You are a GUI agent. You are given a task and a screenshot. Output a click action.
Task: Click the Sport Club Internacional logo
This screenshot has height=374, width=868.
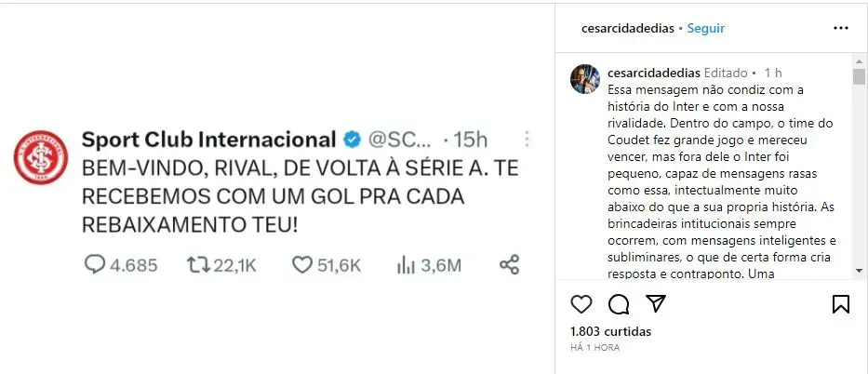pos(41,155)
